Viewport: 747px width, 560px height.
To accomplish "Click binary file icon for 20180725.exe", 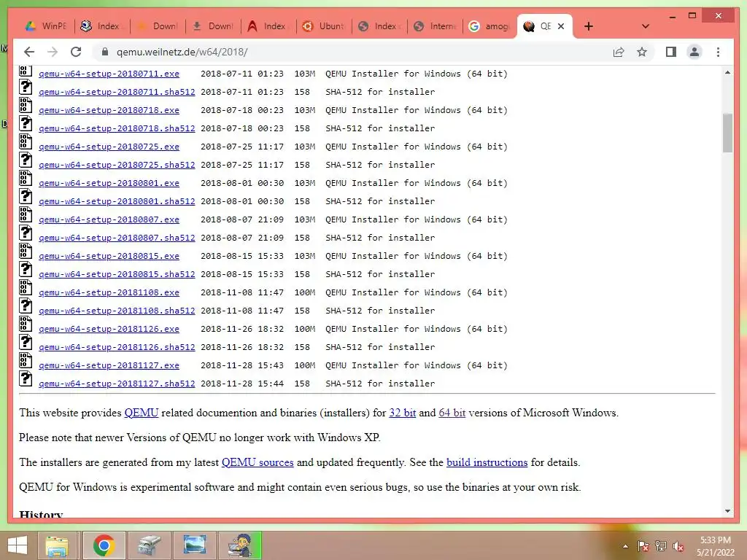I will pos(26,141).
